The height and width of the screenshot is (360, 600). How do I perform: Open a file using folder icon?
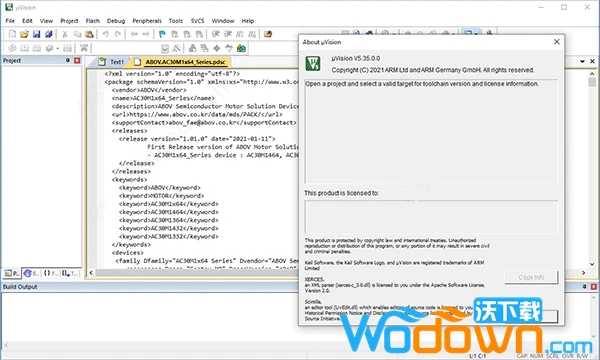pos(24,34)
